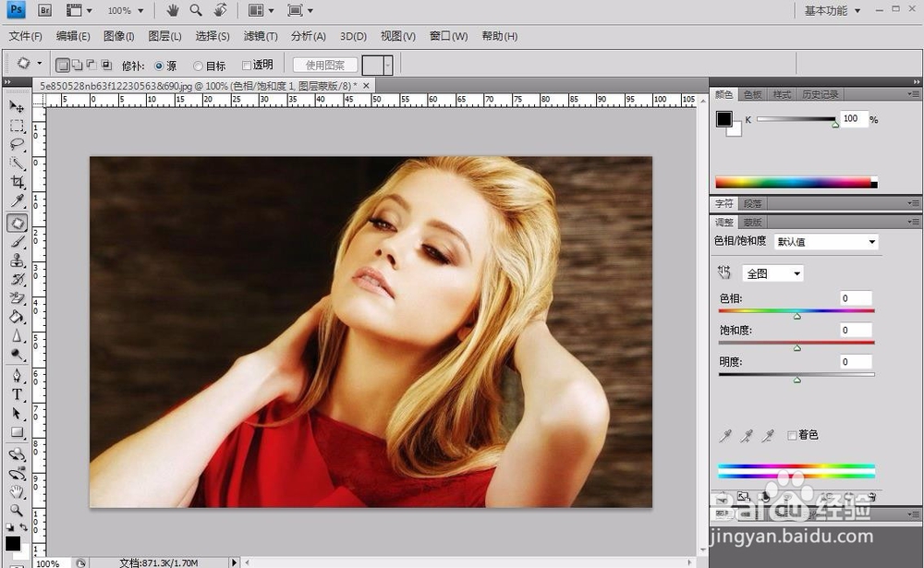
Task: Close the document tab
Action: tap(366, 86)
